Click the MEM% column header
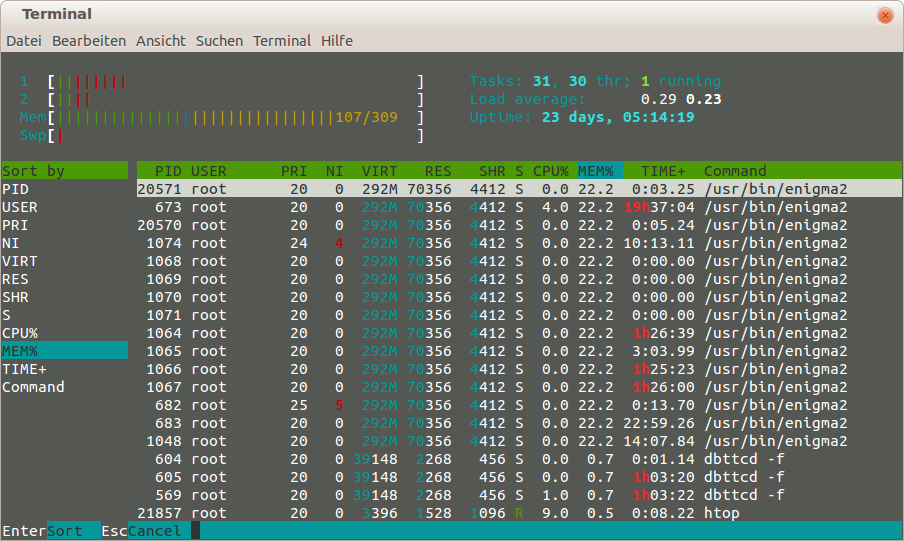904x541 pixels. click(x=599, y=171)
